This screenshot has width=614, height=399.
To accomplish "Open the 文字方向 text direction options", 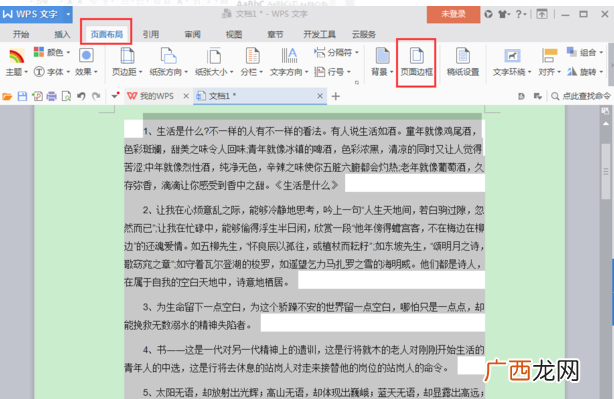I will tap(289, 62).
